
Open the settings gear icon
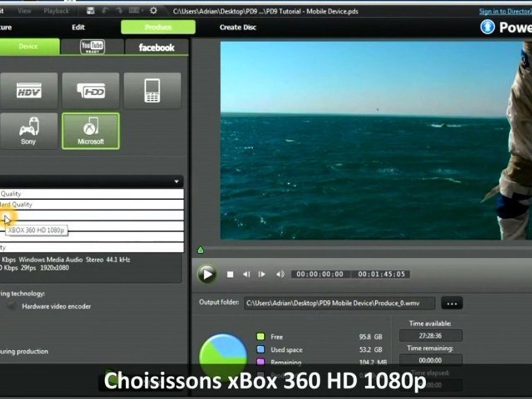(x=154, y=11)
